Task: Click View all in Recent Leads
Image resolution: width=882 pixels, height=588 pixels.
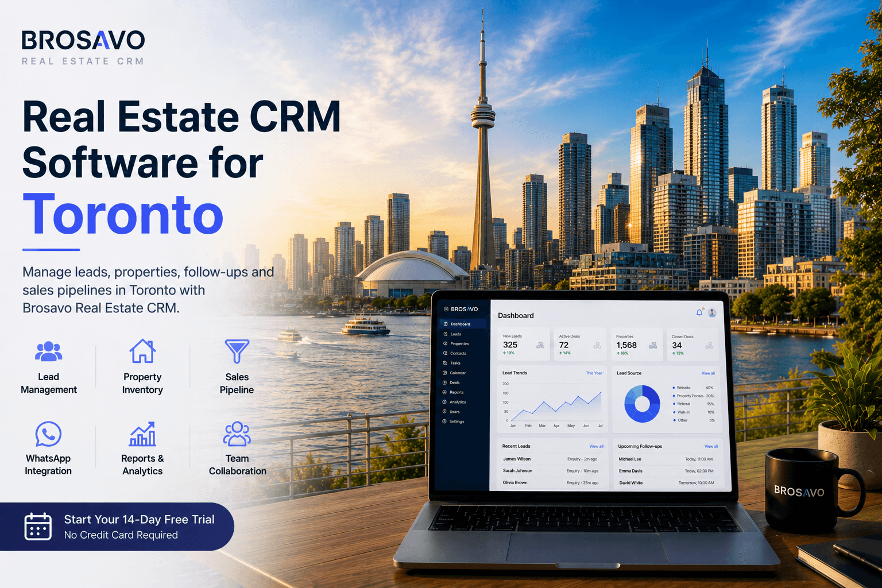Action: (x=596, y=446)
